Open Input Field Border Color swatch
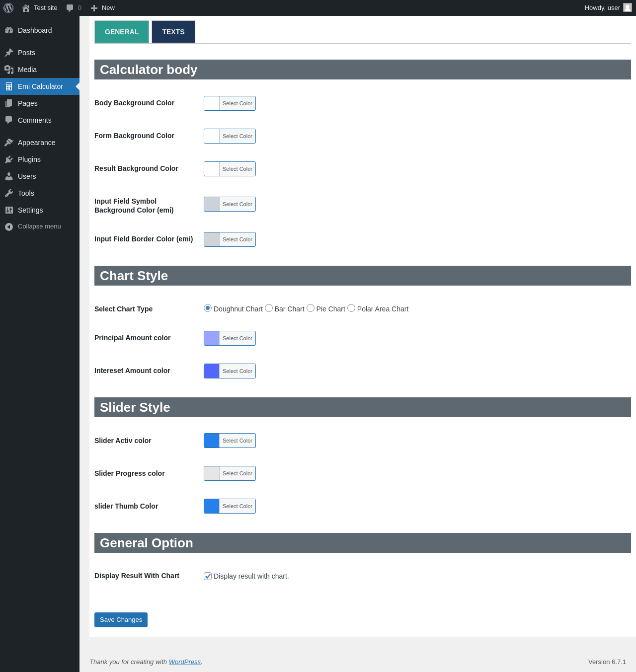The width and height of the screenshot is (636, 672). coord(212,239)
